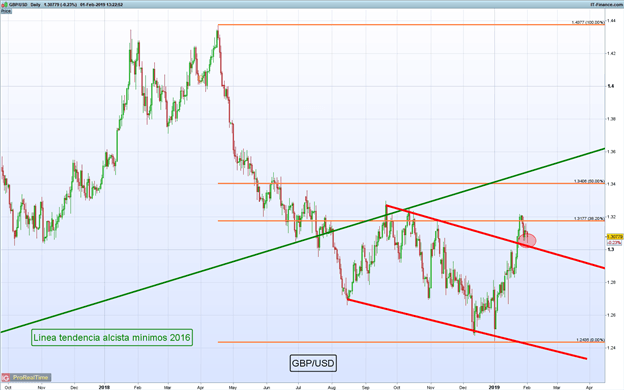Viewport: 624px width, 390px height.
Task: Select the boxed GBP/USD label at chart bottom
Action: pos(313,363)
